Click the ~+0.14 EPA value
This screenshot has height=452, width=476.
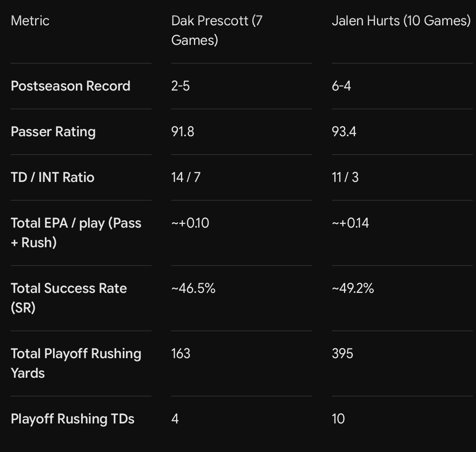tap(350, 223)
